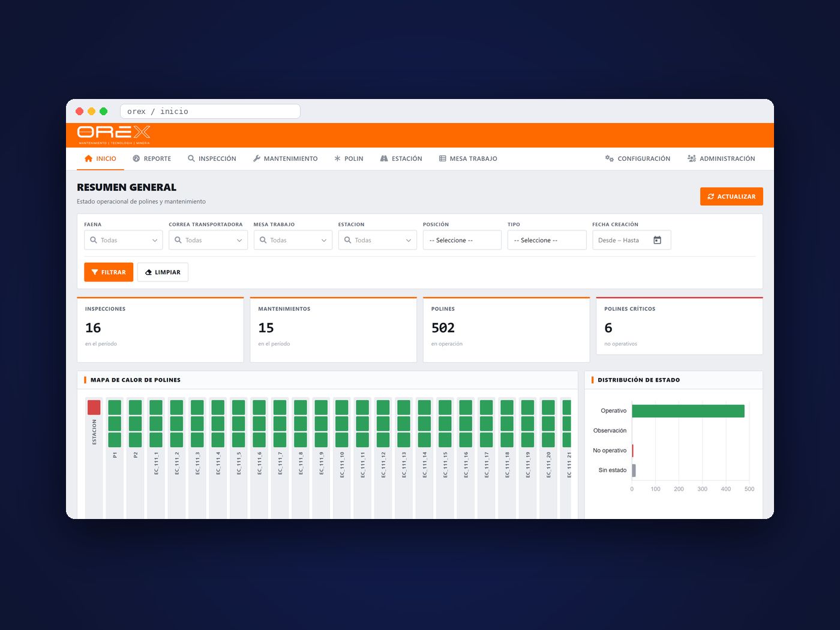Viewport: 840px width, 630px height.
Task: Click the OREX logo
Action: [x=113, y=135]
